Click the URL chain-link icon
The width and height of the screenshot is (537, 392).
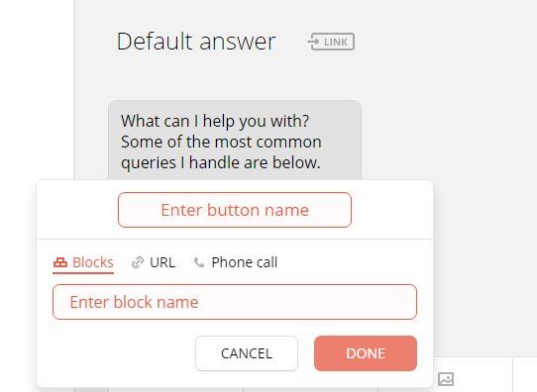(138, 262)
